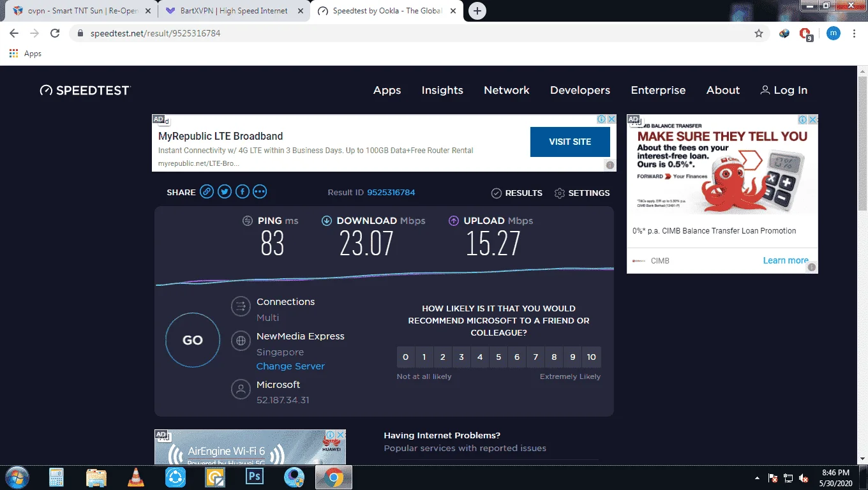
Task: Click the IP address 52.187.34.31
Action: (283, 400)
